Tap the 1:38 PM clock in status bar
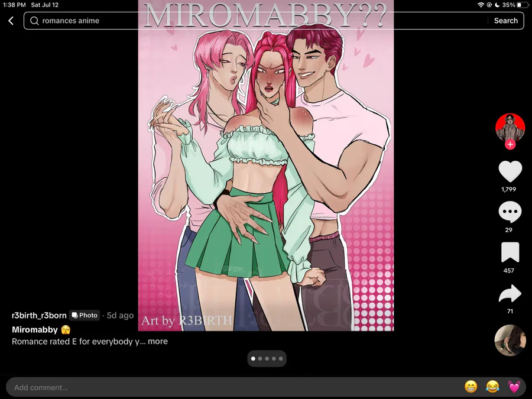532x399 pixels. [14, 5]
